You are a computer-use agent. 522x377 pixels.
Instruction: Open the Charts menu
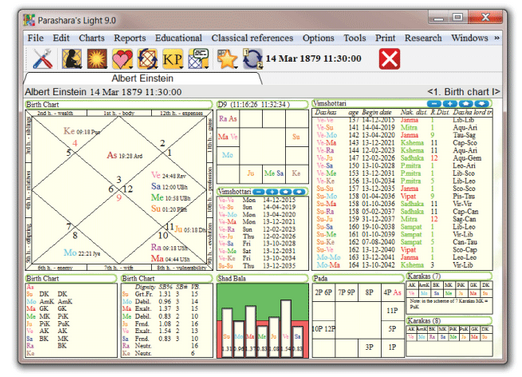(92, 38)
